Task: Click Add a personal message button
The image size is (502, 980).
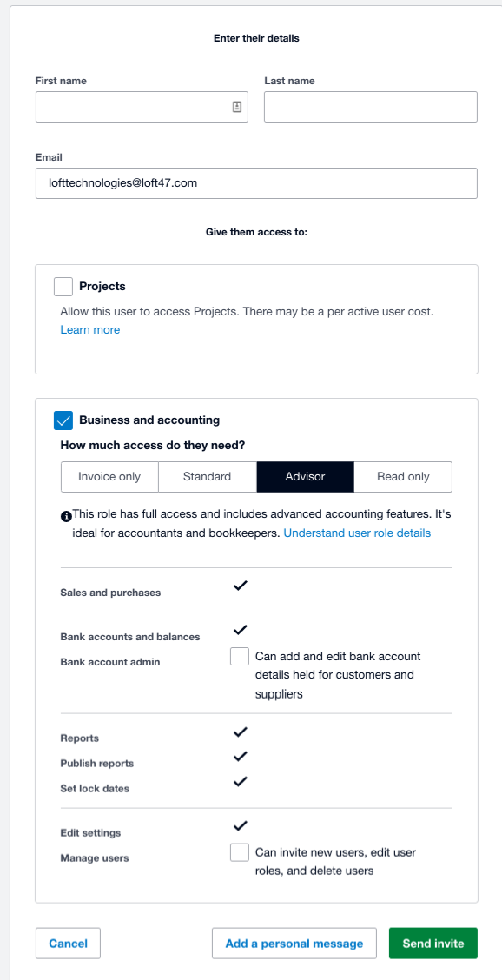Action: click(294, 944)
